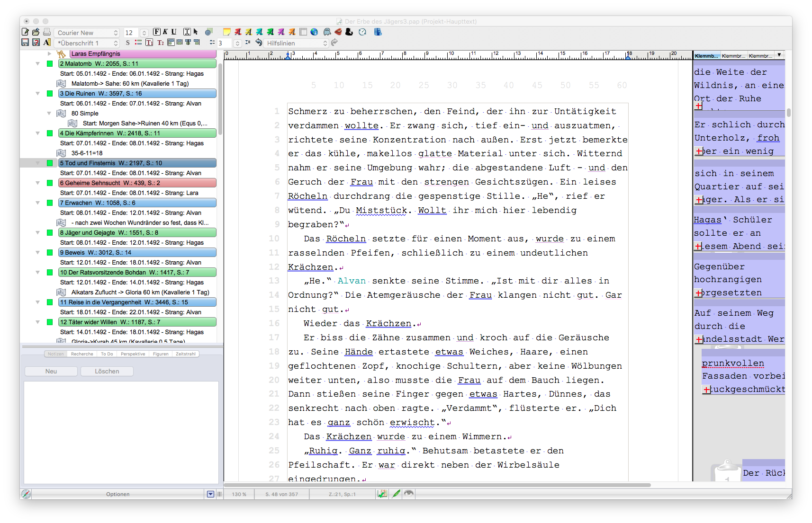Select chapter 9 Beweis in navigator
This screenshot has height=523, width=812.
137,253
